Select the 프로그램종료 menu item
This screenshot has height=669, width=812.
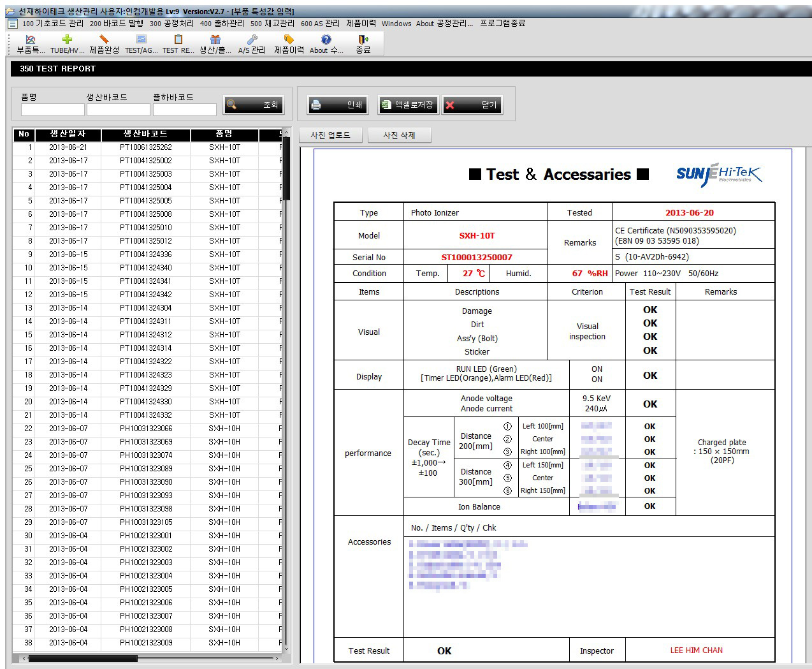click(x=503, y=24)
